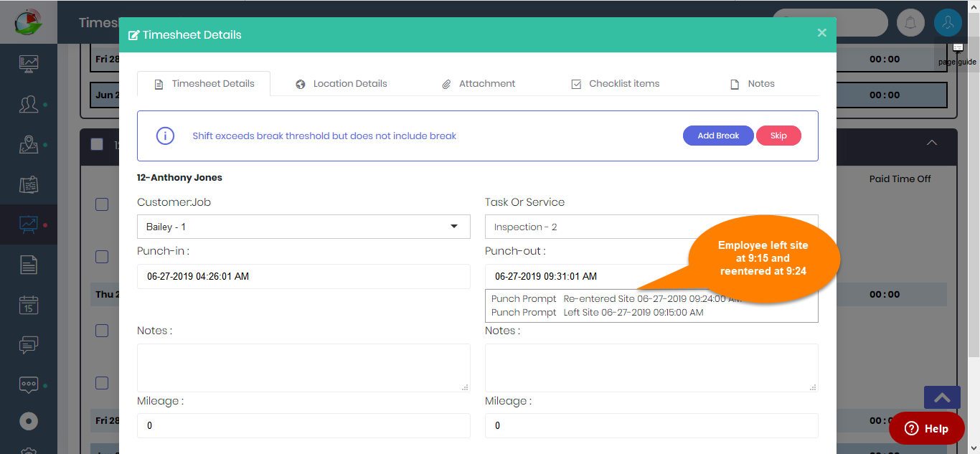Select the highlighted chart board sidebar icon

(x=29, y=224)
